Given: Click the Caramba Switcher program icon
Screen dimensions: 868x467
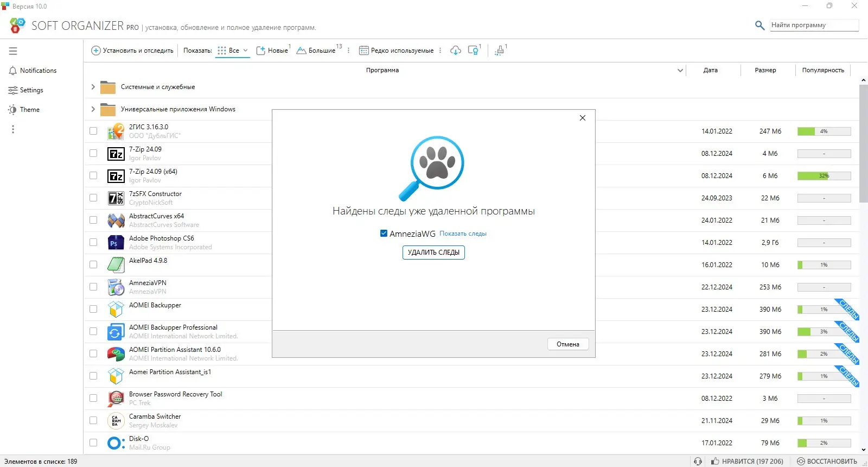Looking at the screenshot, I should [116, 421].
